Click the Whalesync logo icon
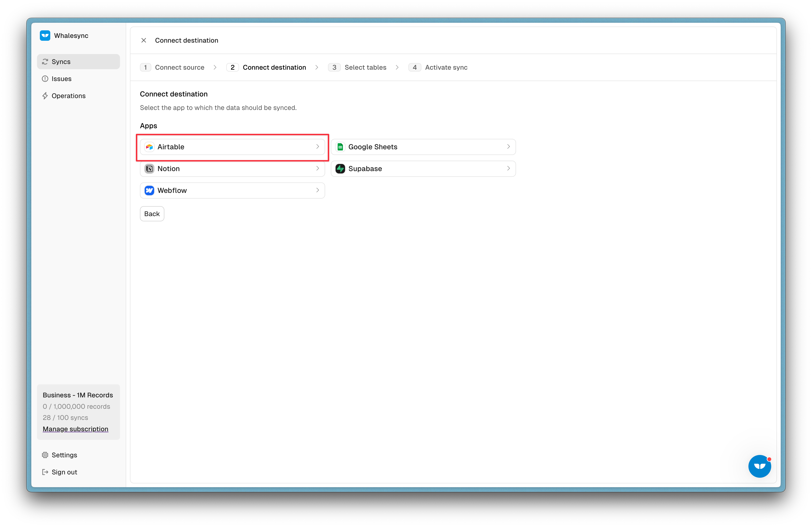This screenshot has height=527, width=812. (45, 36)
